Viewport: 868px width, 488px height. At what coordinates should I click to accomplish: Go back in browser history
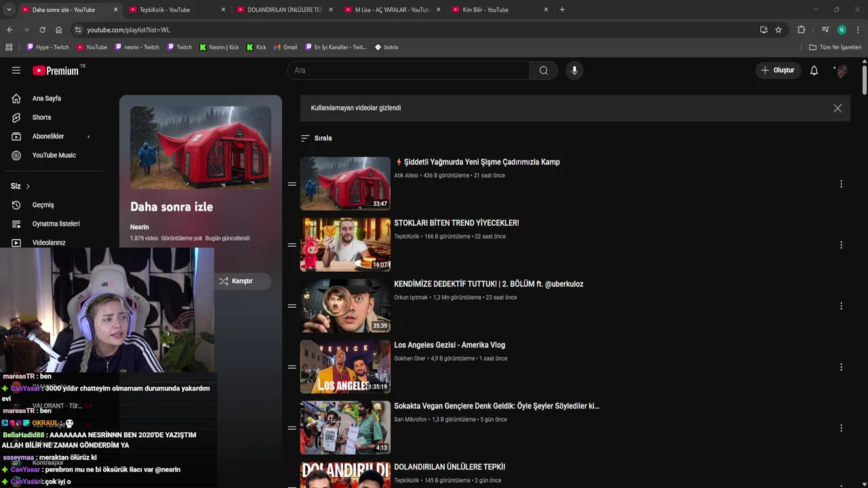click(x=9, y=30)
